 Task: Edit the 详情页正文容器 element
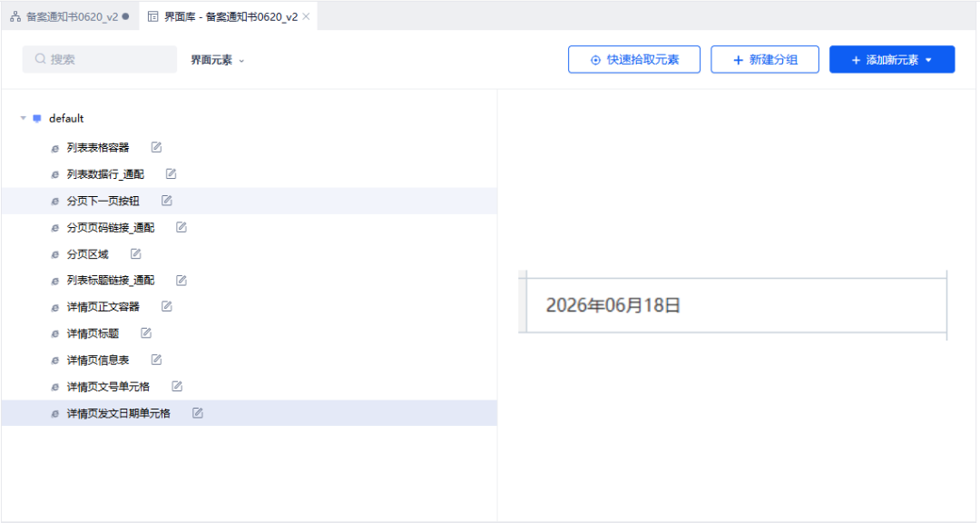[x=166, y=307]
